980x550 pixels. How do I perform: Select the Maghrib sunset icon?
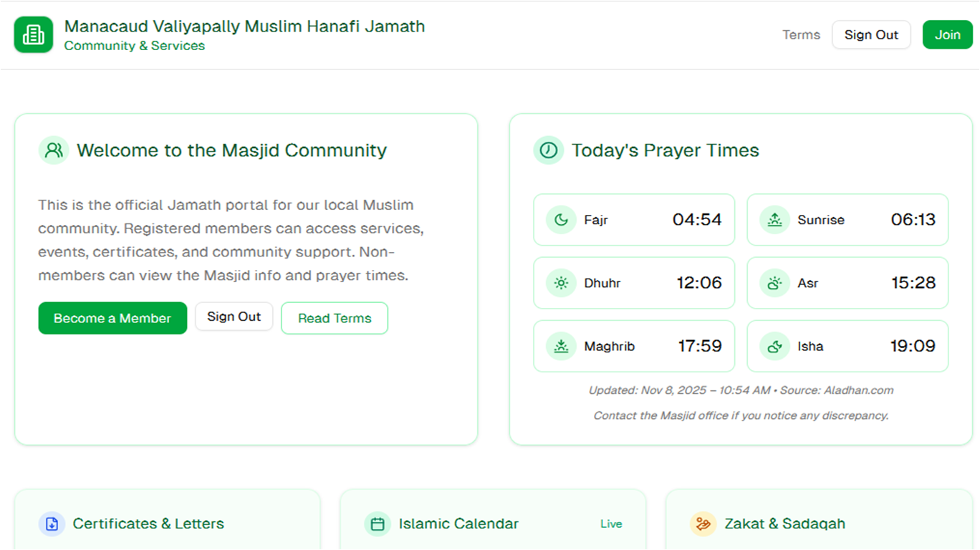pyautogui.click(x=562, y=346)
